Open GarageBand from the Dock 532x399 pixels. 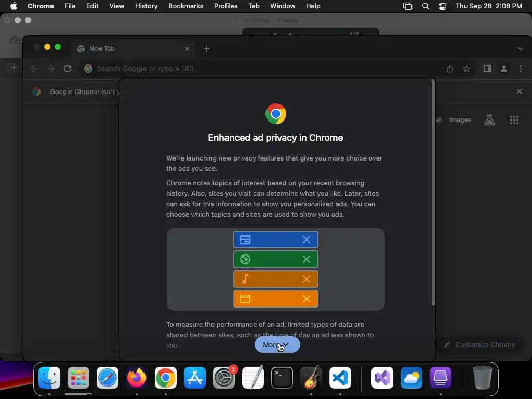point(311,378)
